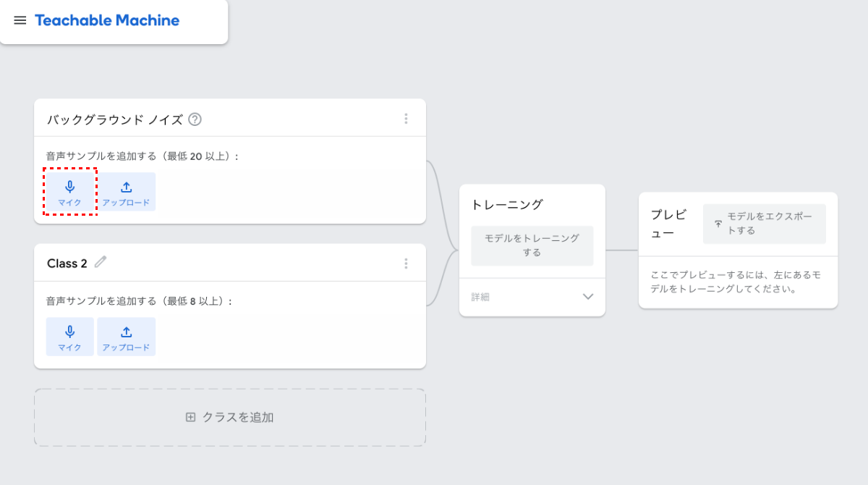The image size is (868, 485).
Task: Expand the 詳細 section with the chevron
Action: pos(589,297)
